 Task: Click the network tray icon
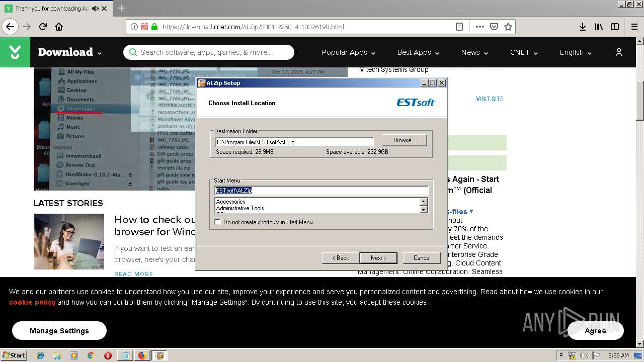[572, 355]
